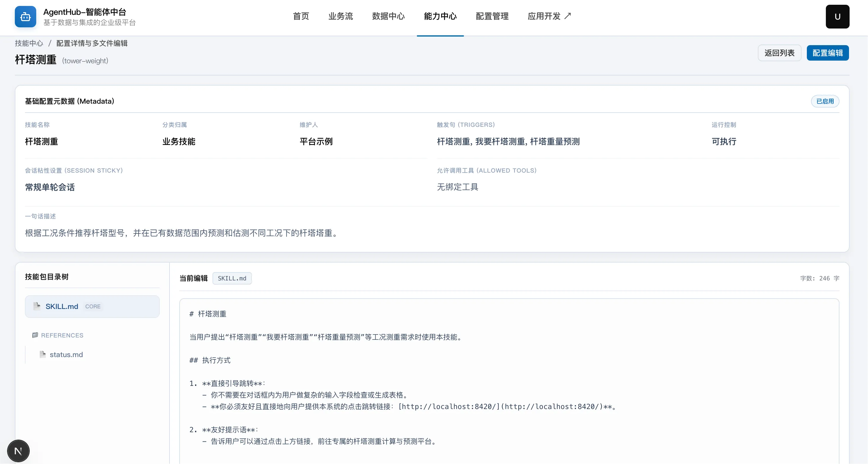Click the REFERENCES folder icon

(35, 335)
